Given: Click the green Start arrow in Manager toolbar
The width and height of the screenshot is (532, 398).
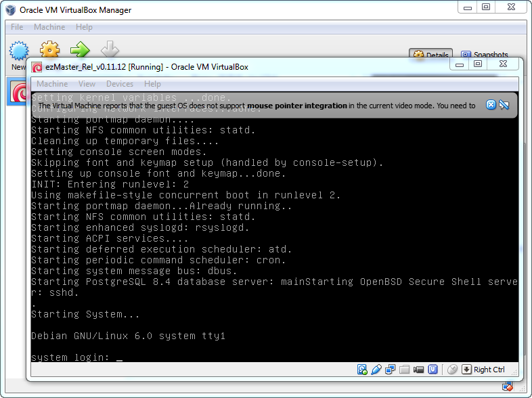Looking at the screenshot, I should pos(80,50).
